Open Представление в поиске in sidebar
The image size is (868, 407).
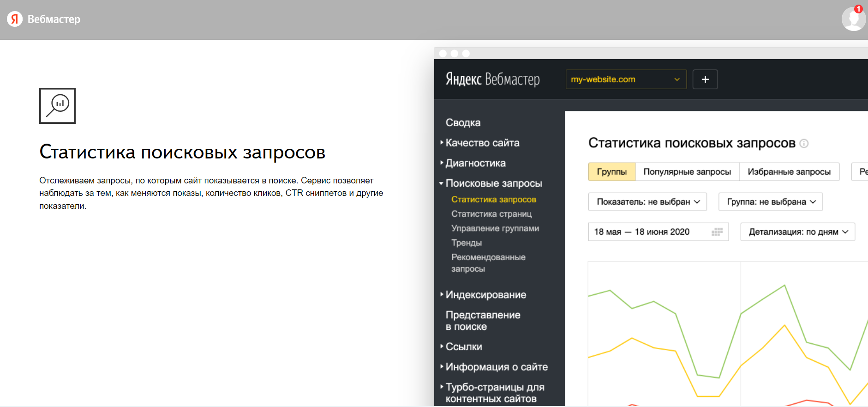coord(483,321)
